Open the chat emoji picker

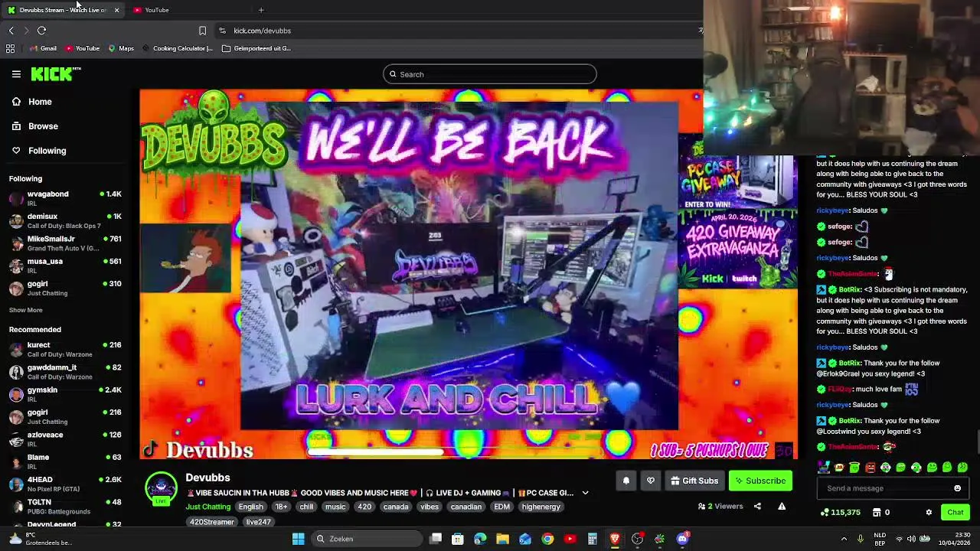pos(957,488)
